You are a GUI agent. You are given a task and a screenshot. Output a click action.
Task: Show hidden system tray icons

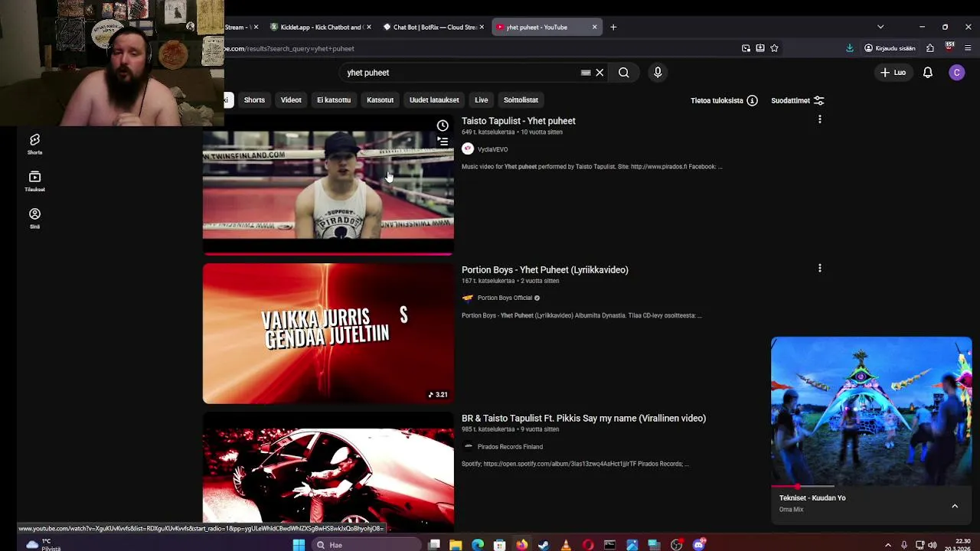tap(888, 545)
